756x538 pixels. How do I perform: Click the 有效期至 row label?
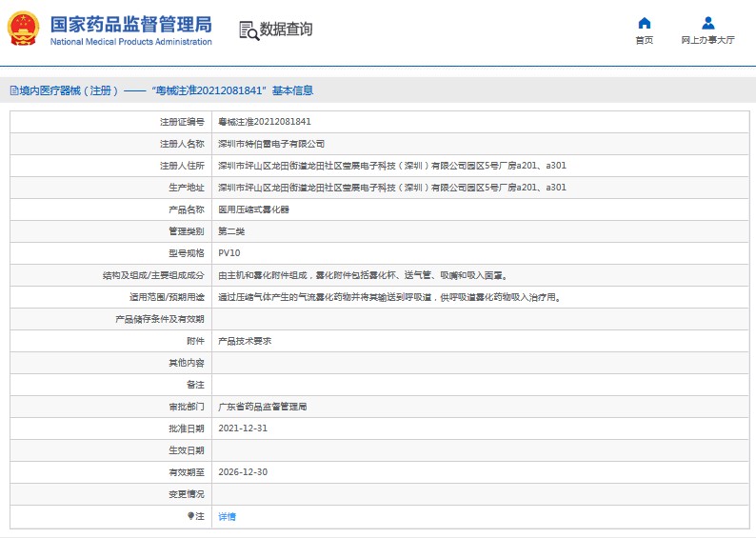(186, 472)
